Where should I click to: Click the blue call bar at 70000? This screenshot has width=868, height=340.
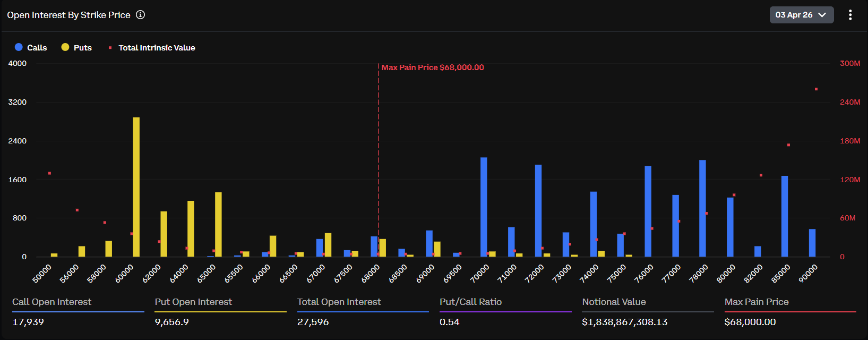(484, 207)
